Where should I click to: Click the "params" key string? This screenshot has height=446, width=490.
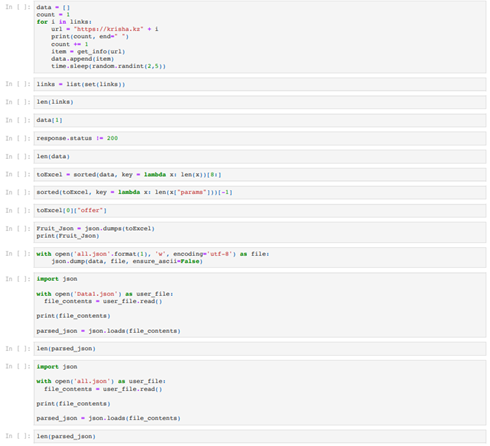point(192,192)
